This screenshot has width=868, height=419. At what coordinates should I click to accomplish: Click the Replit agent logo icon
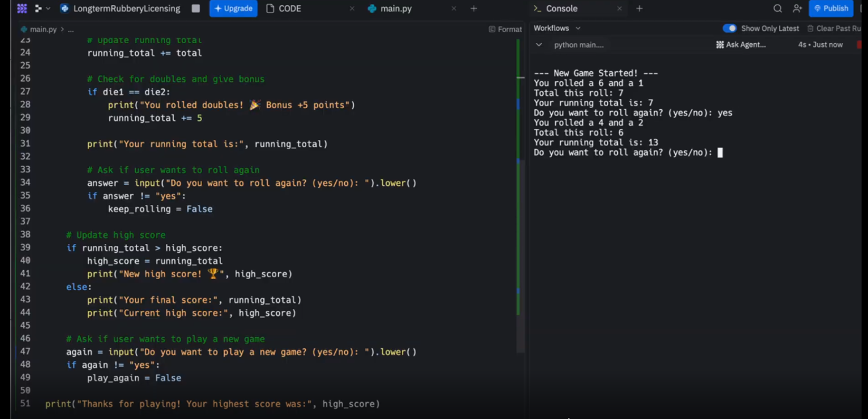[22, 8]
